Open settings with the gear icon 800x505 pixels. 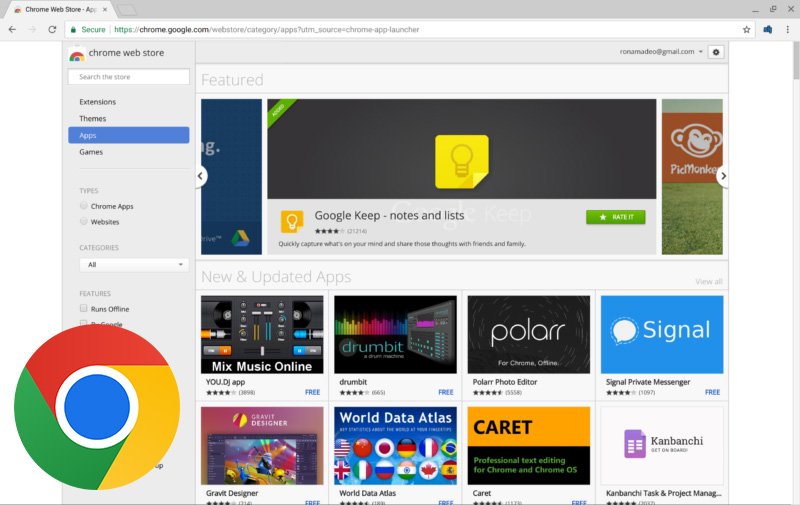pos(716,52)
